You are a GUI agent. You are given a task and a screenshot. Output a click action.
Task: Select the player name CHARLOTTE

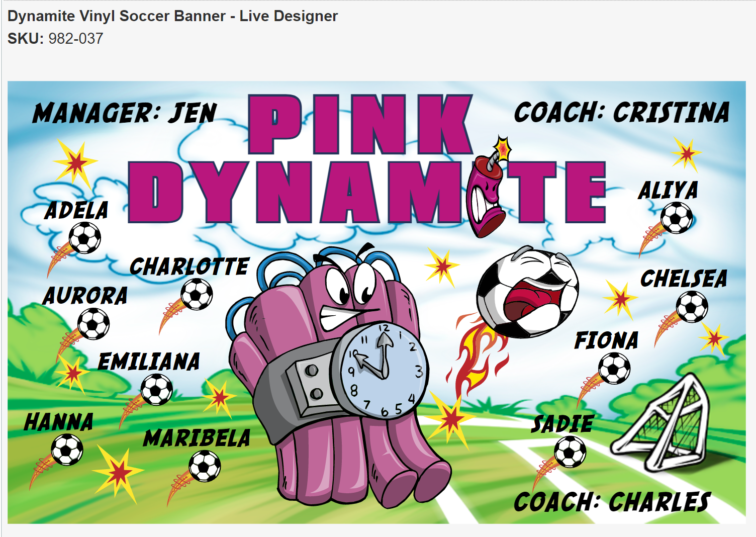[x=190, y=266]
